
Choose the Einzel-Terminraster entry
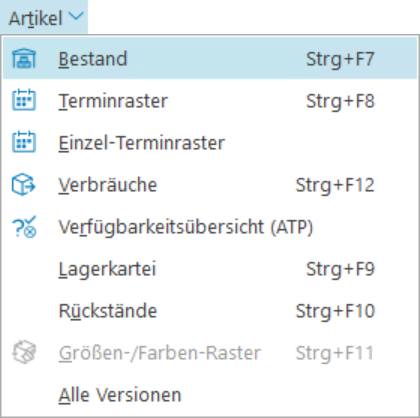click(210, 142)
